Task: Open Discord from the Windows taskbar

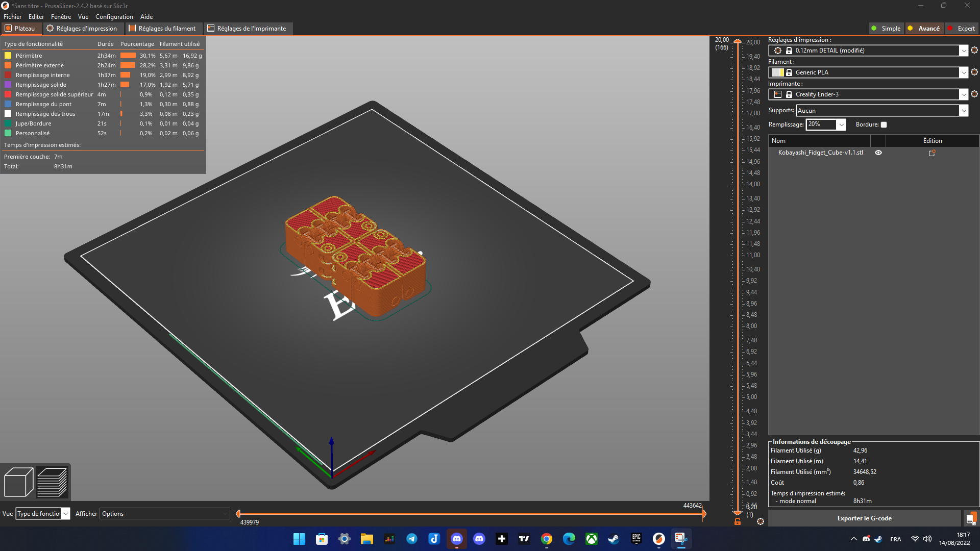Action: pyautogui.click(x=456, y=539)
